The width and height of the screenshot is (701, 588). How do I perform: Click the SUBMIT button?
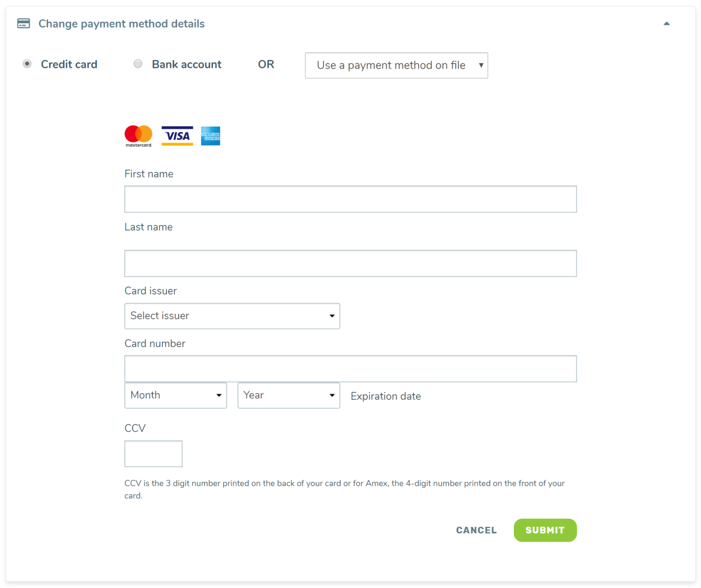[545, 530]
